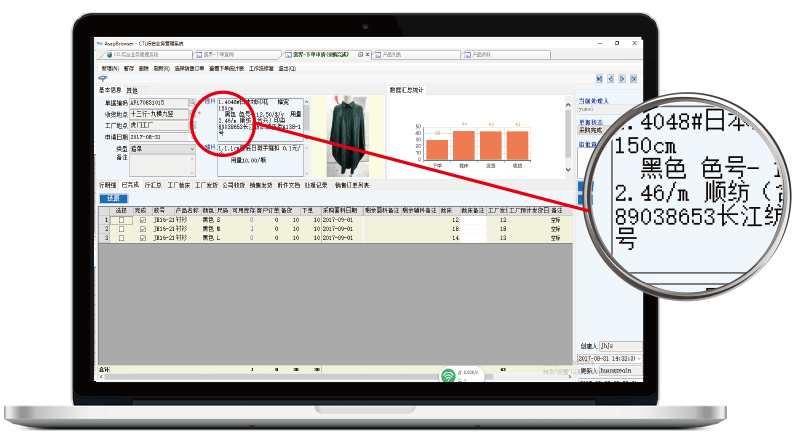
Task: Open the 行明细 sub-tab
Action: [107, 185]
